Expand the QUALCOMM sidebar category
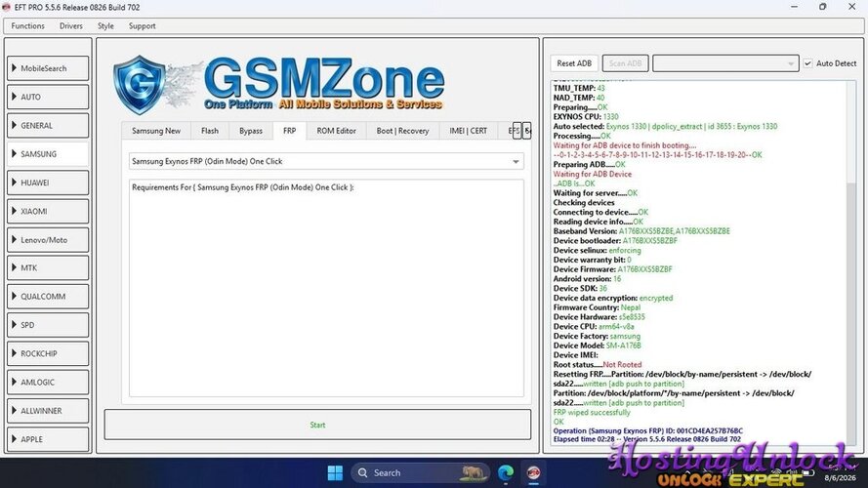The width and height of the screenshot is (868, 488). [48, 297]
